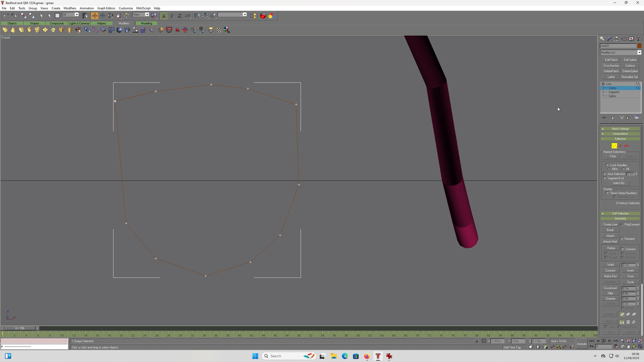
Task: Click the Mirror Selected Objects icon
Action: [x=197, y=16]
